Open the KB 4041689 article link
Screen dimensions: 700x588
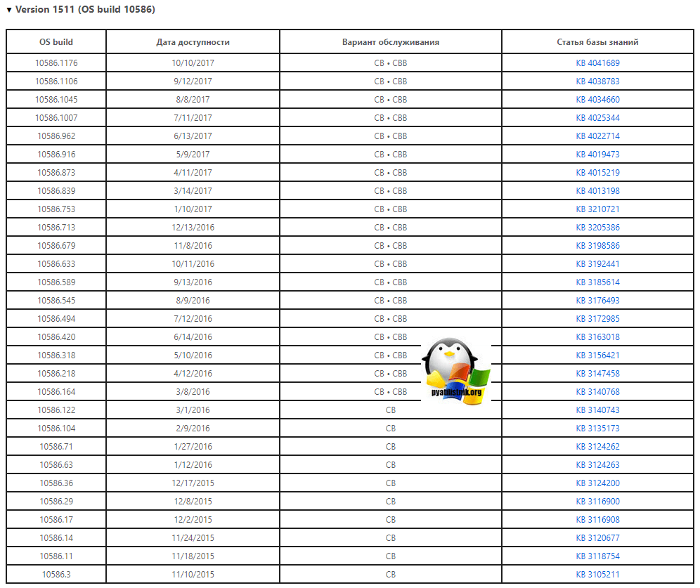pos(597,63)
